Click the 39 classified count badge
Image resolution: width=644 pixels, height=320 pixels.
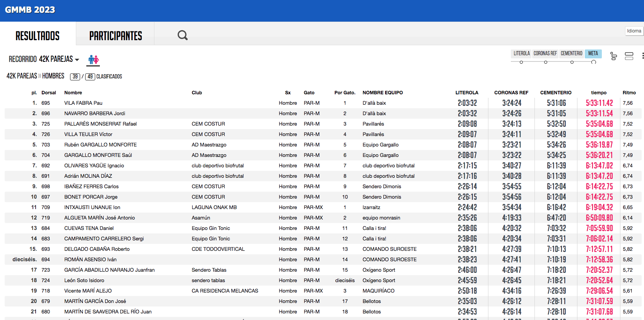[75, 77]
